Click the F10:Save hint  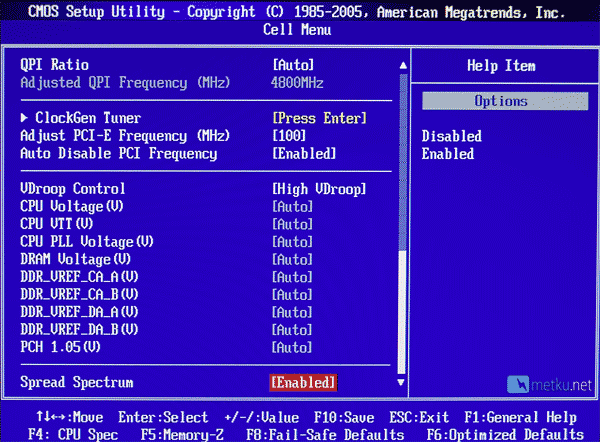click(344, 417)
